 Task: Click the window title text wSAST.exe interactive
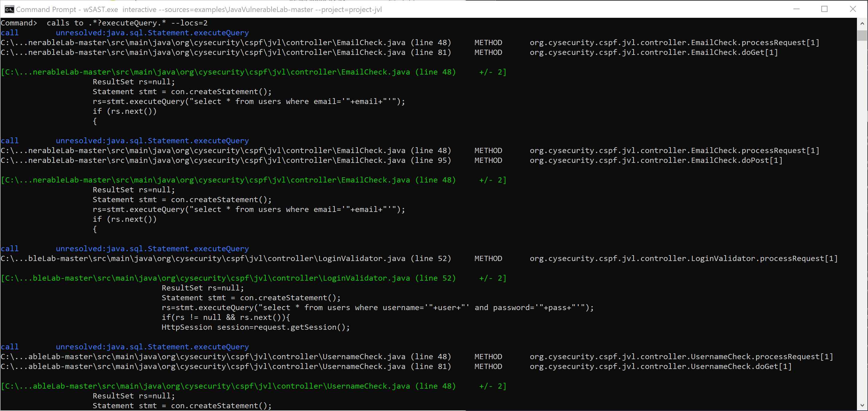pyautogui.click(x=120, y=10)
